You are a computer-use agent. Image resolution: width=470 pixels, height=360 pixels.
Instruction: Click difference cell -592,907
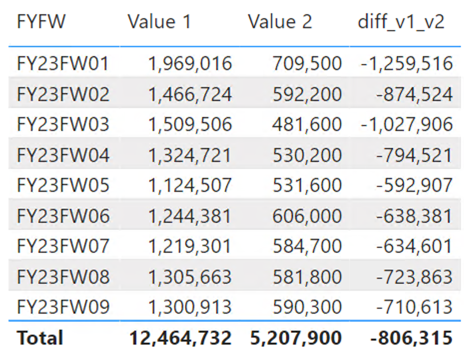pos(414,185)
